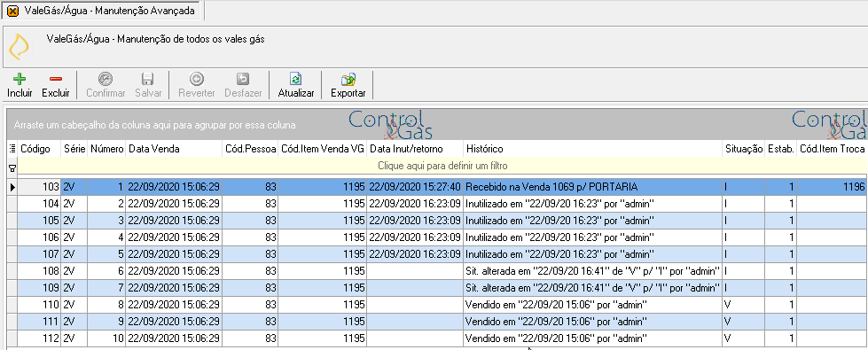Click the Salvar floppy disk icon
Screen dimensions: 868x350
tap(148, 79)
